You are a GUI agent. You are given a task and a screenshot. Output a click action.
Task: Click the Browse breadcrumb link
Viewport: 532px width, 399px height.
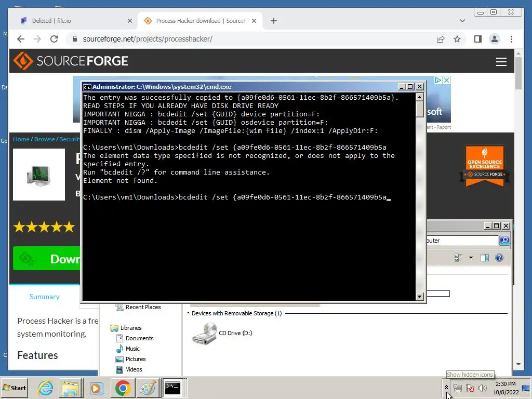[45, 139]
